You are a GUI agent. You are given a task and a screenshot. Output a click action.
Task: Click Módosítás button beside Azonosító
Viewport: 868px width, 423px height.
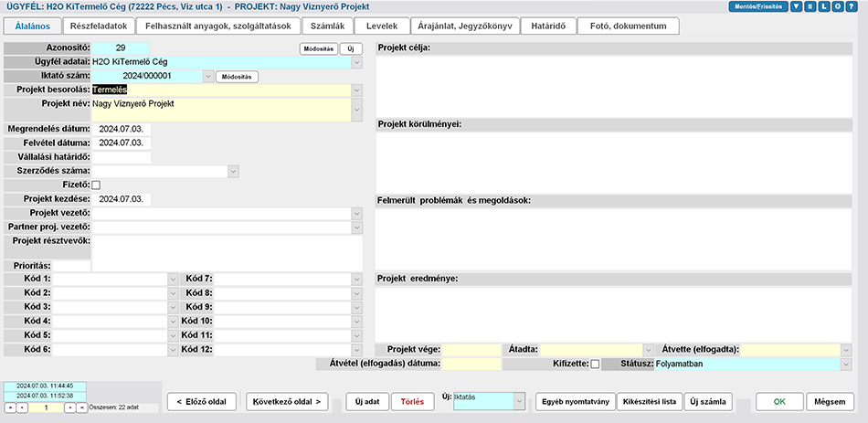point(319,48)
